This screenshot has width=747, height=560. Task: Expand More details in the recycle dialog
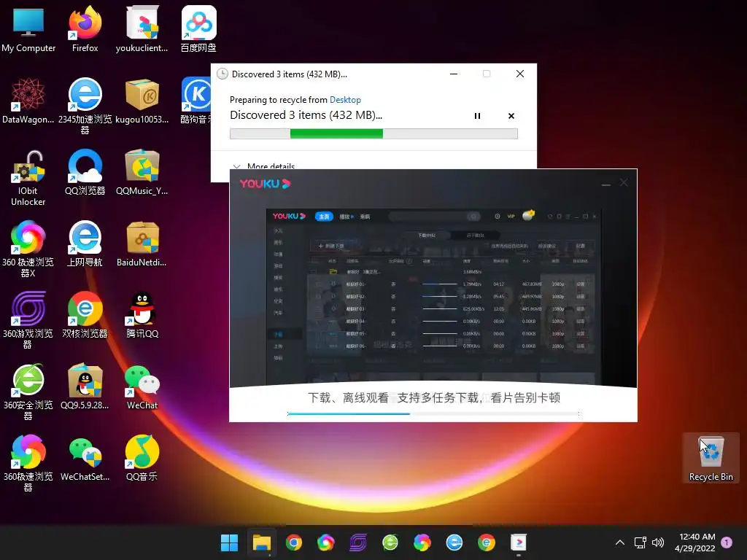pyautogui.click(x=264, y=166)
